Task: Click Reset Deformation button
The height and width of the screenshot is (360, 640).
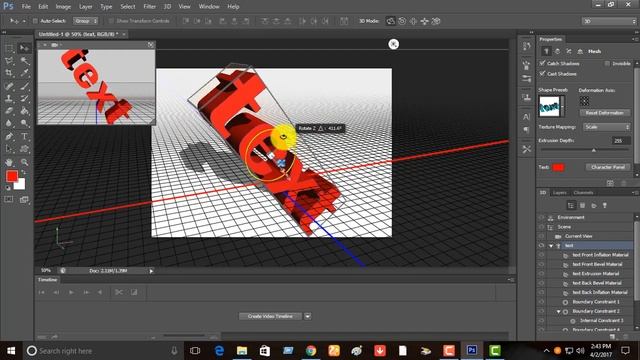Action: tap(604, 113)
